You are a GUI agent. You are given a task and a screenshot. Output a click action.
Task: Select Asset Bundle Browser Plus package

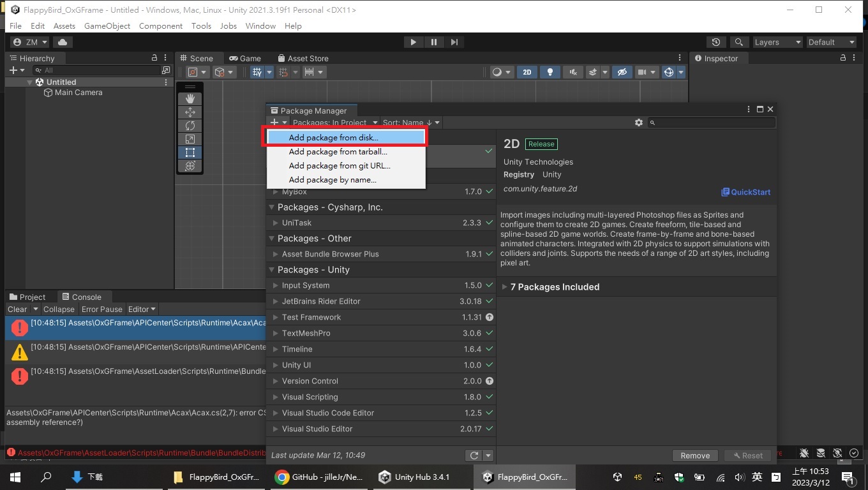pyautogui.click(x=381, y=254)
